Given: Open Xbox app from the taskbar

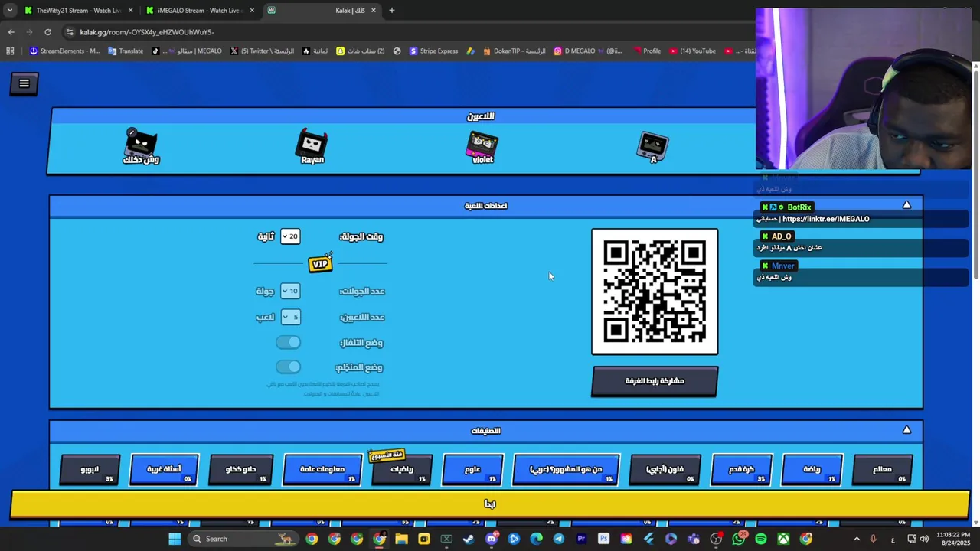Looking at the screenshot, I should (x=783, y=539).
